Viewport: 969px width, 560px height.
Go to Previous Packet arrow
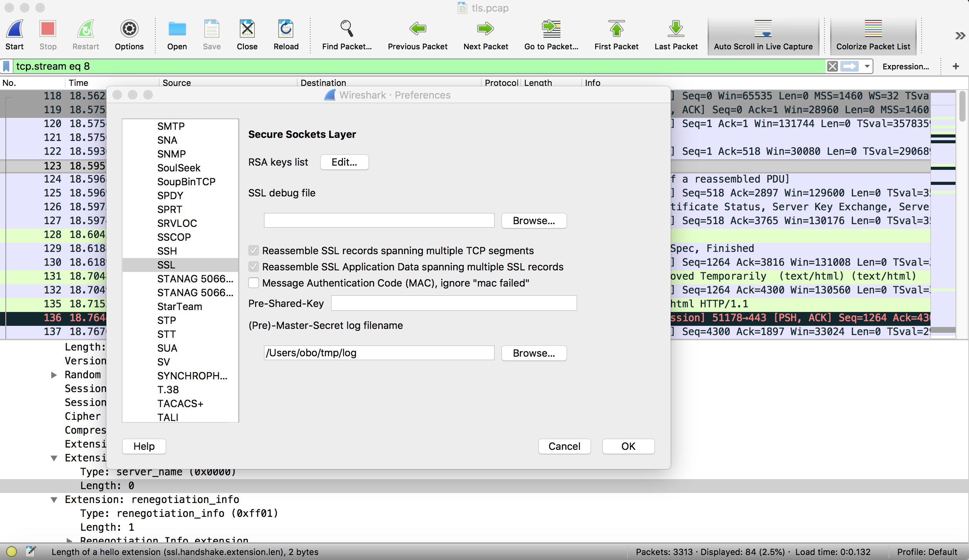click(417, 29)
